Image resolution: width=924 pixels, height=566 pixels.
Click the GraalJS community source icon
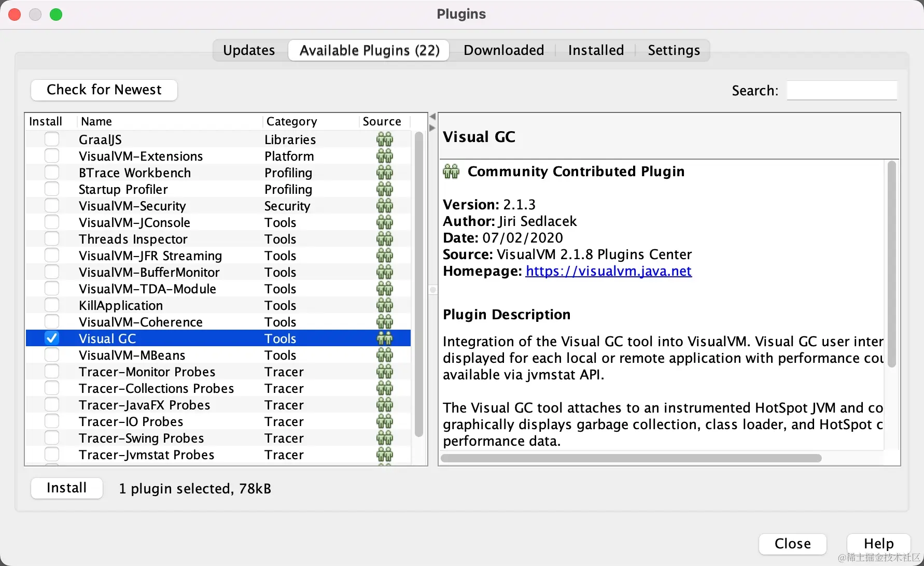pos(385,139)
